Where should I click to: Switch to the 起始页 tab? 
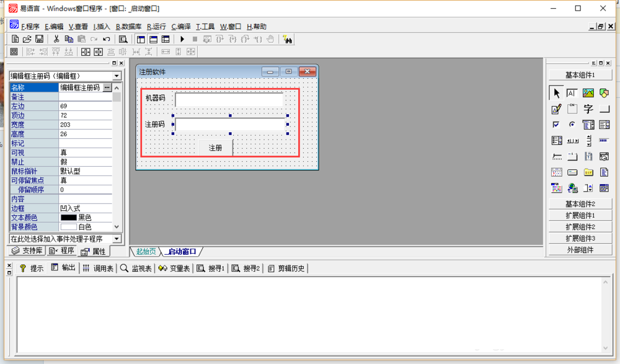click(x=146, y=252)
